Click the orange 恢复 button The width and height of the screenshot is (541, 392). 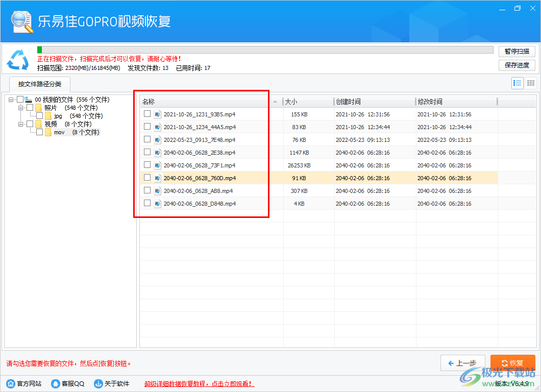(513, 363)
